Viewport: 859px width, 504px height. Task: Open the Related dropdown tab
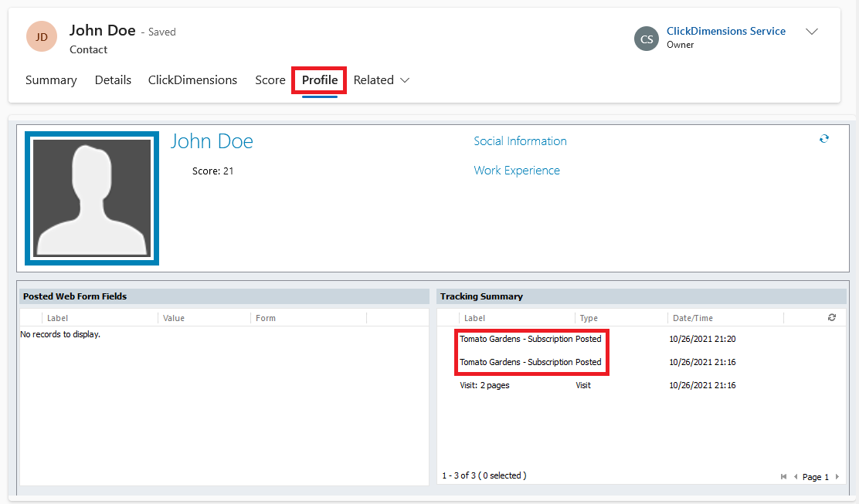[382, 80]
